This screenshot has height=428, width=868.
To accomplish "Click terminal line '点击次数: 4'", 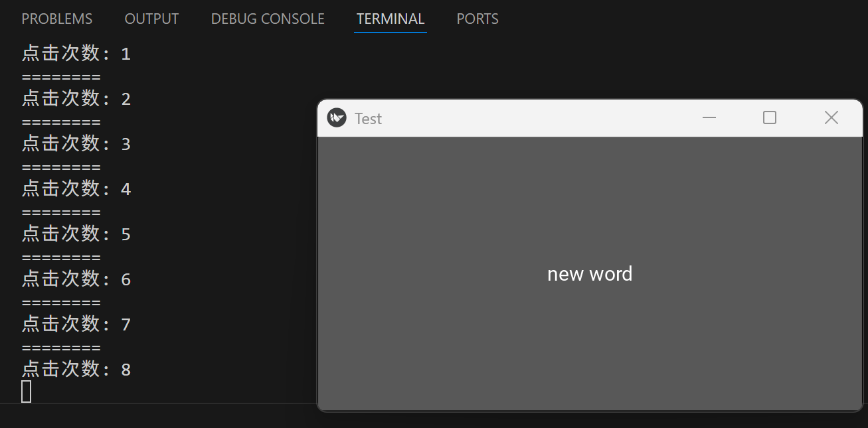I will (x=76, y=188).
